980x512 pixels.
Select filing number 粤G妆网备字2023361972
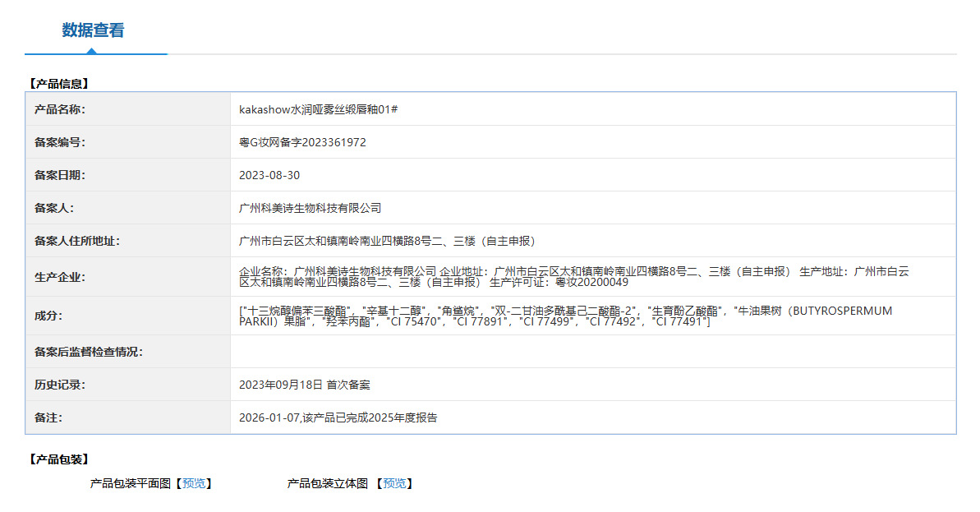302,142
